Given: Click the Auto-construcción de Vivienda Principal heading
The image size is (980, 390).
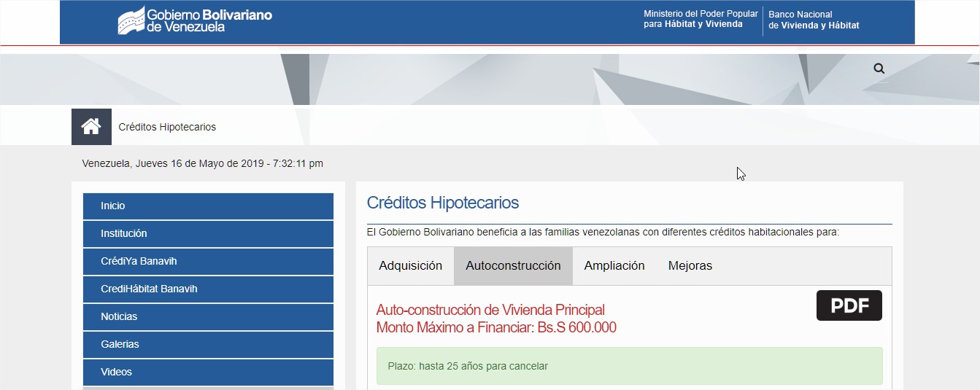Looking at the screenshot, I should pyautogui.click(x=490, y=311).
